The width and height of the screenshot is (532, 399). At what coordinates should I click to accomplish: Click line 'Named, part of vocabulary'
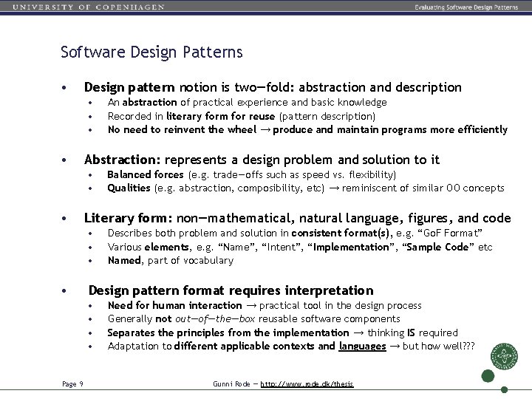171,261
